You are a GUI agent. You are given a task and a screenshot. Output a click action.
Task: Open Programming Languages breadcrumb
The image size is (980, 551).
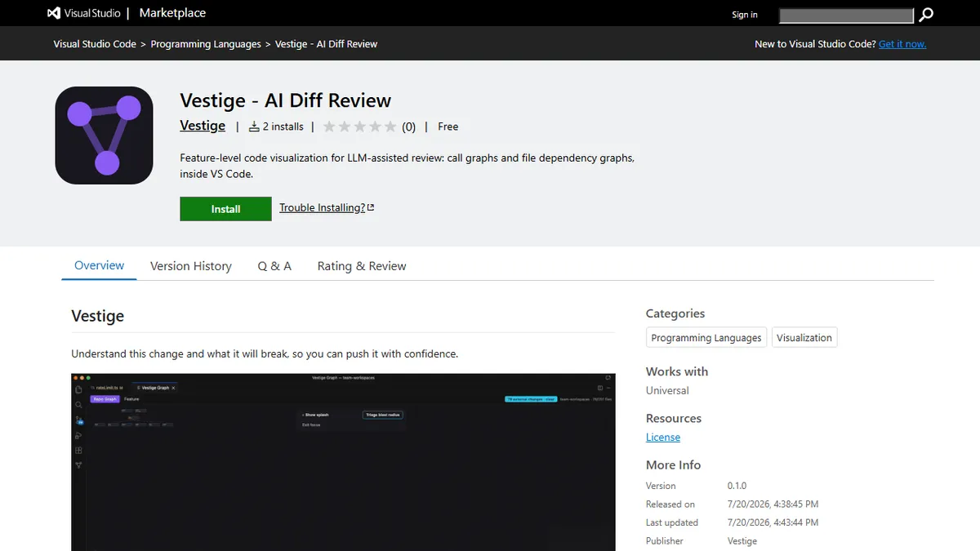tap(206, 44)
